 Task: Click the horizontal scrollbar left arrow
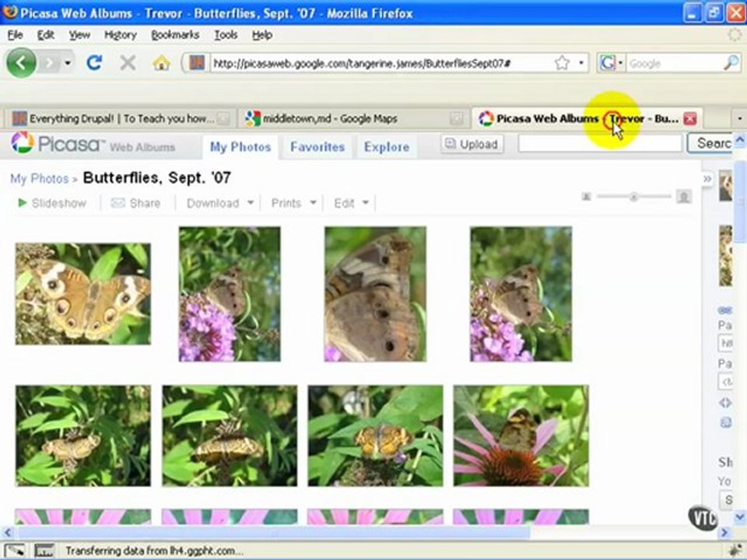(x=8, y=532)
